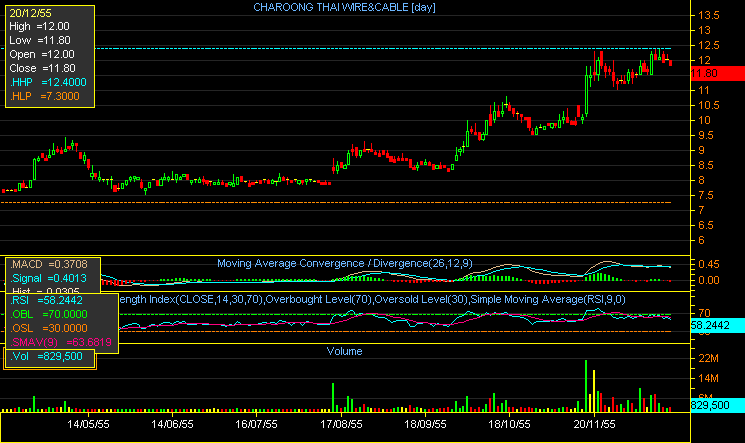Click the cyan 829,500 volume axis marker

pyautogui.click(x=717, y=405)
